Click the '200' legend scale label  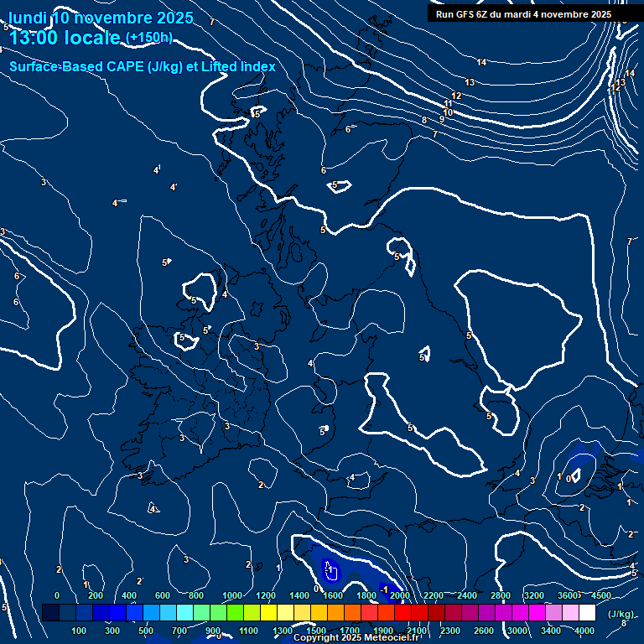(96, 595)
